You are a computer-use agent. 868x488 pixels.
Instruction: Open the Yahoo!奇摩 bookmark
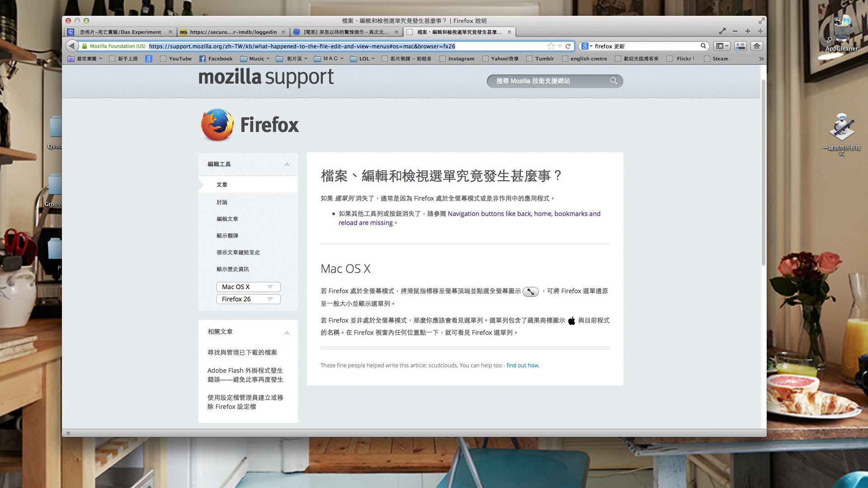coord(500,59)
